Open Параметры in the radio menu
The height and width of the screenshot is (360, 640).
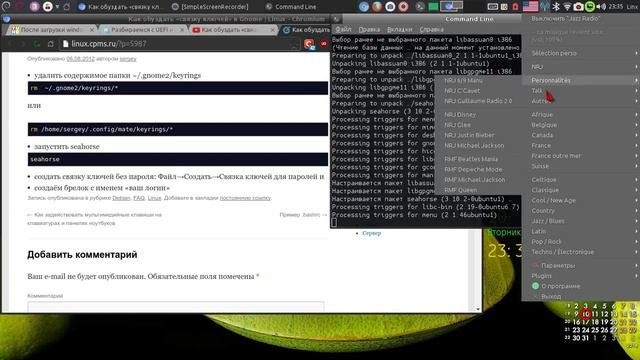581,265
